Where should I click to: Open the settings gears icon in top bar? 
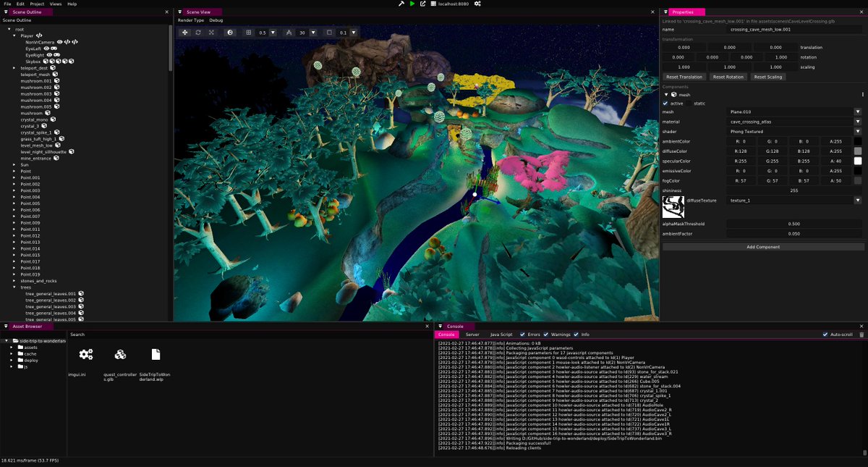click(477, 4)
